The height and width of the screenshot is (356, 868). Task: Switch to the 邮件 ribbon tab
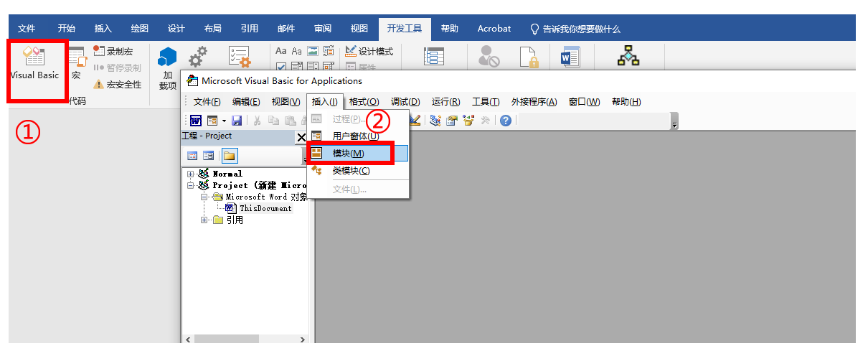(x=286, y=29)
